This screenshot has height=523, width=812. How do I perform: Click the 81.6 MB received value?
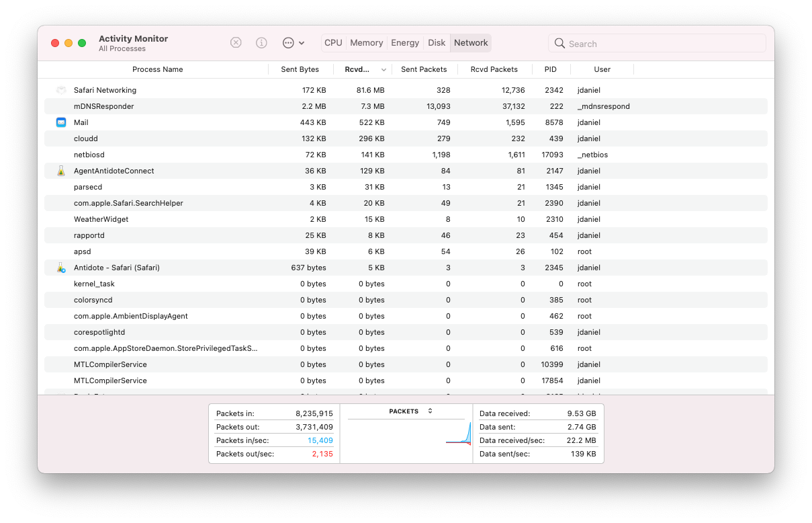click(370, 90)
